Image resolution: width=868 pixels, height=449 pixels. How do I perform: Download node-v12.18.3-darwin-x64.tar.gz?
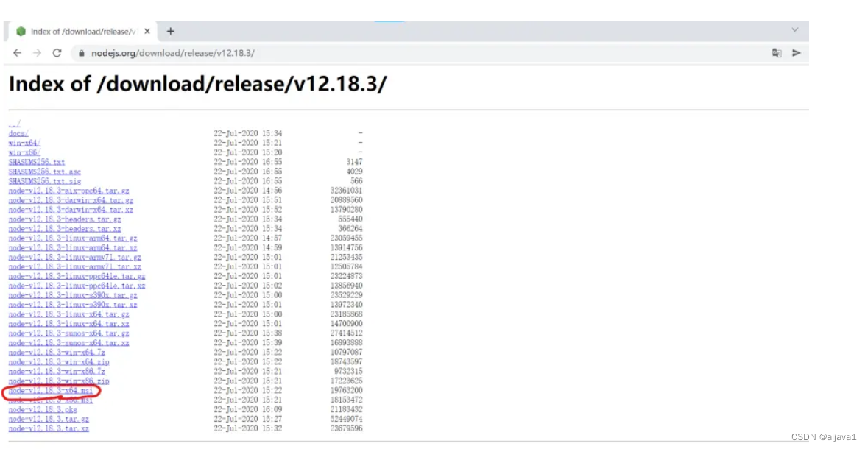[x=71, y=200]
